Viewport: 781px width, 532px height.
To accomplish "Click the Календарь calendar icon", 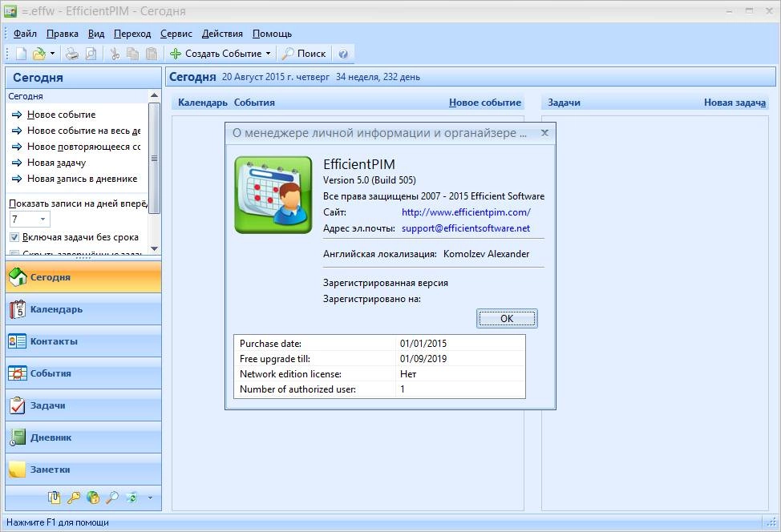I will tap(18, 309).
